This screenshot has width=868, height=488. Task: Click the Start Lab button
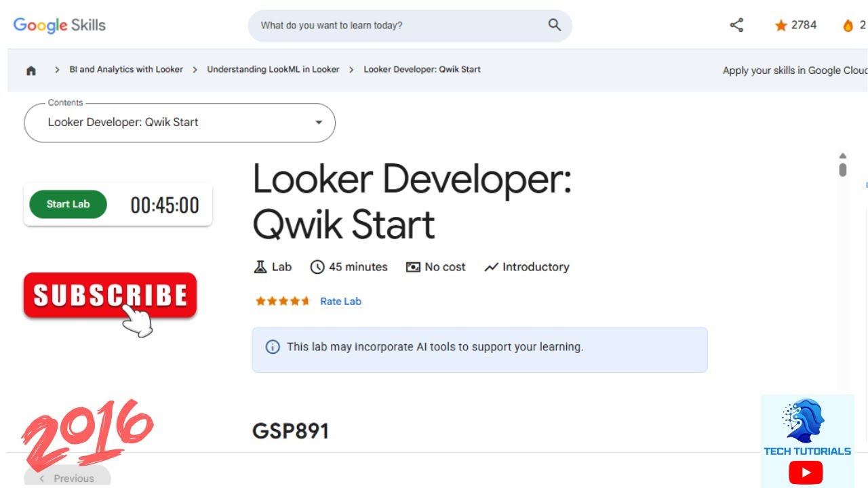pos(68,204)
